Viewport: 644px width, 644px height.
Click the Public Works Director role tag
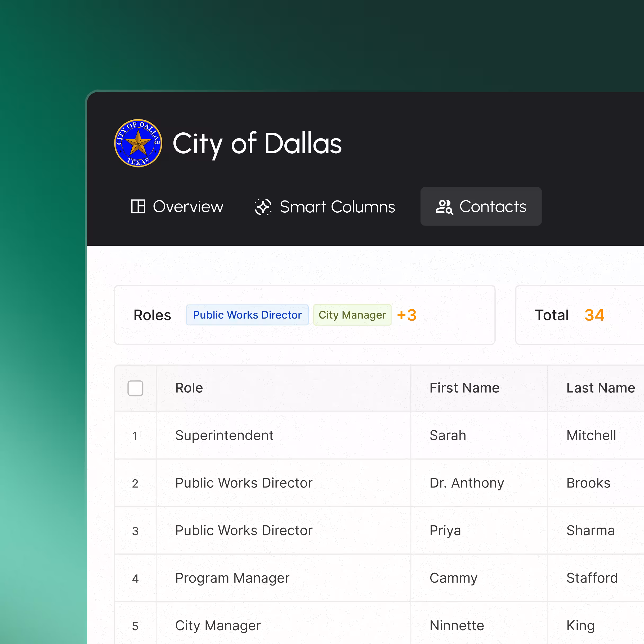247,315
